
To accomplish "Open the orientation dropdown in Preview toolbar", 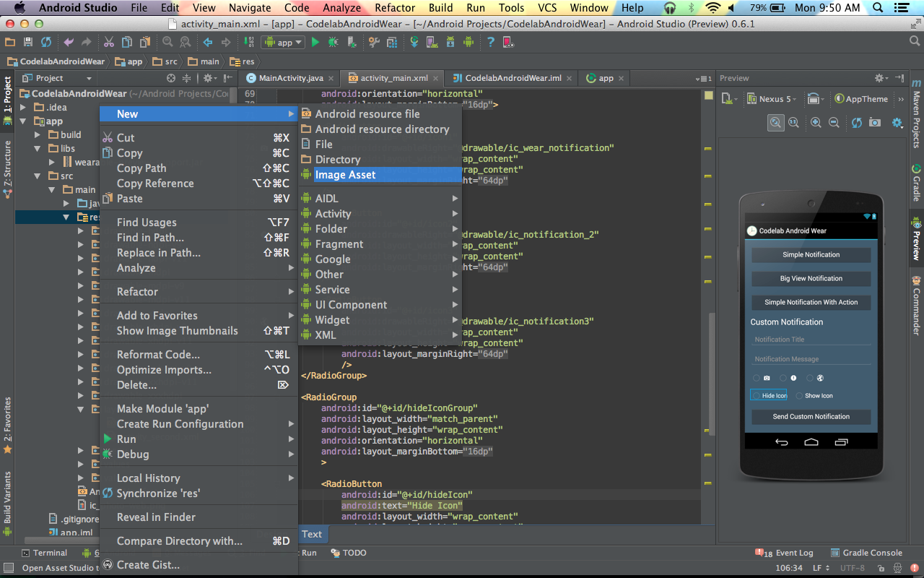I will click(x=816, y=99).
